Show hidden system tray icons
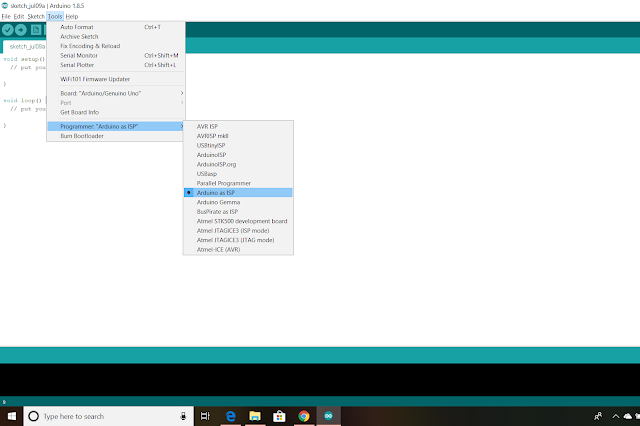640x426 pixels. (x=616, y=416)
